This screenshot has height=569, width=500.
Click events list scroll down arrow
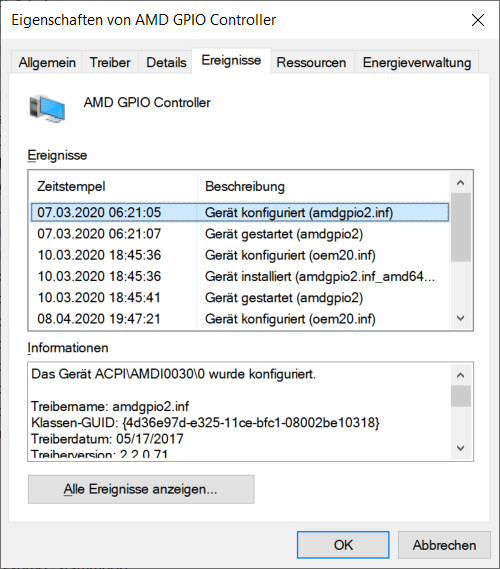(460, 318)
